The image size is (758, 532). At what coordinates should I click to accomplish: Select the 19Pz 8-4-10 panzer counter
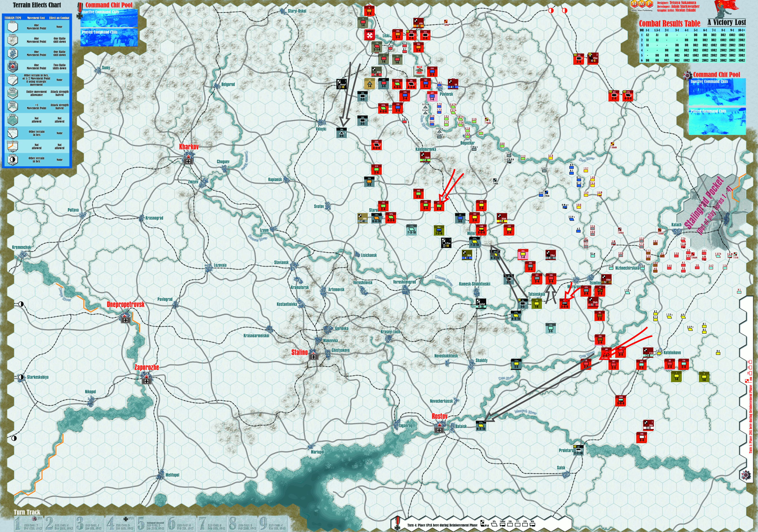376,218
